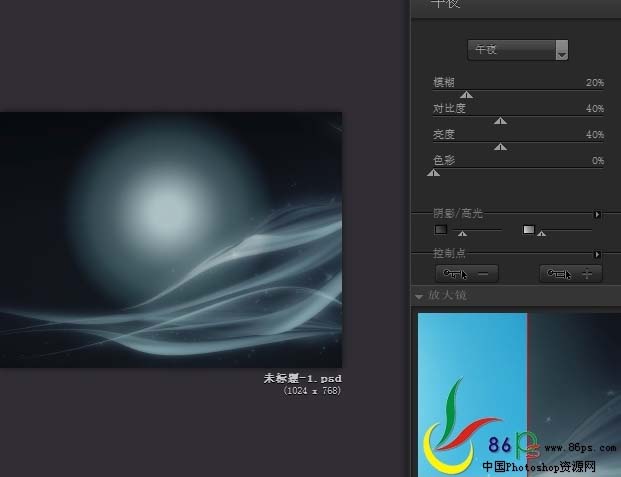Click the highlights swatch icon
The image size is (621, 477).
point(529,230)
